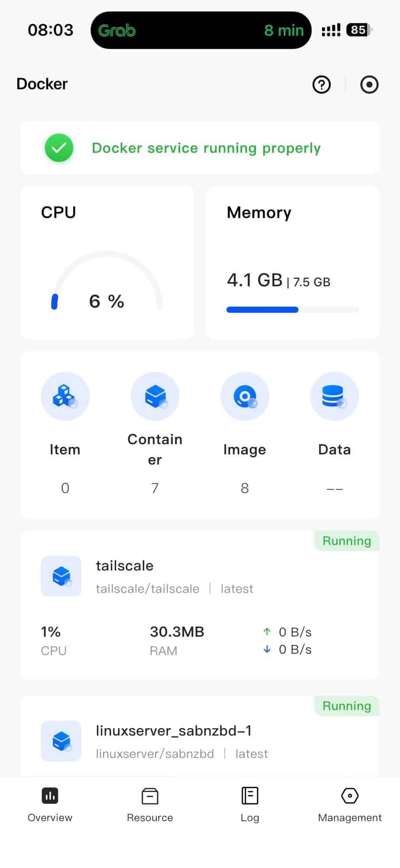This screenshot has height=868, width=400.
Task: Tap the Container box icon
Action: [155, 396]
